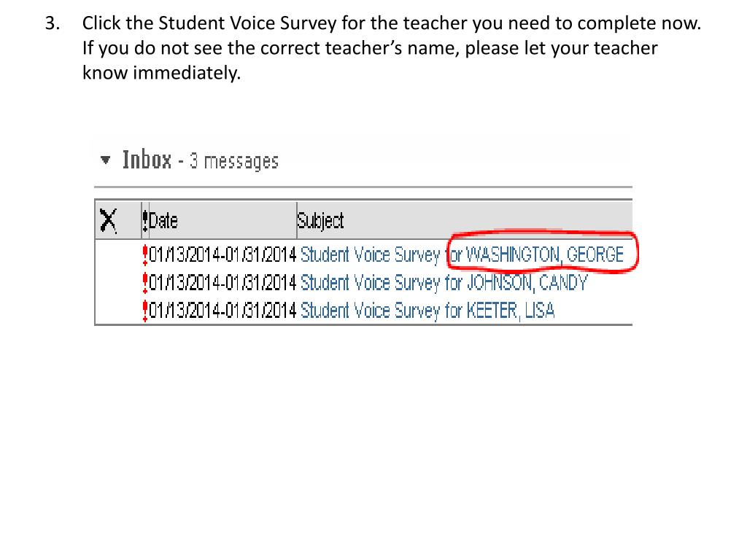The width and height of the screenshot is (747, 560).
Task: Click the step number 3 list marker
Action: pyautogui.click(x=51, y=24)
